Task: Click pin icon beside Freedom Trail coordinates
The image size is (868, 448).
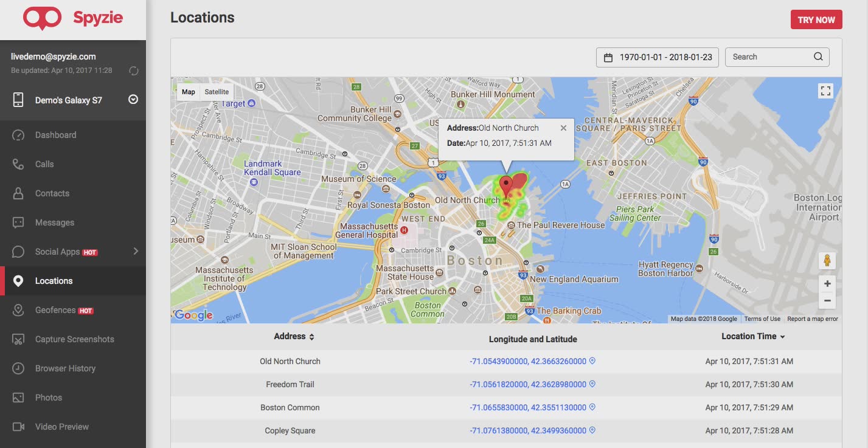Action: pos(592,384)
